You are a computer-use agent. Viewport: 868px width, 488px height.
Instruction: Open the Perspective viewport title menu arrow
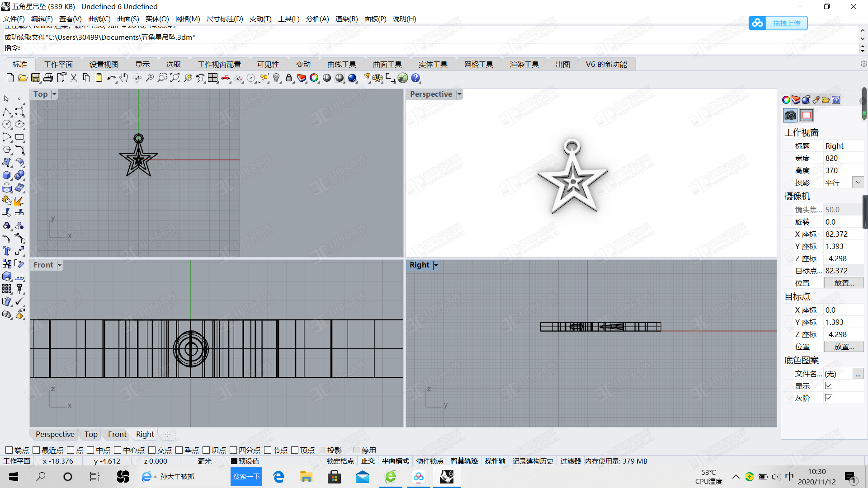pos(459,94)
